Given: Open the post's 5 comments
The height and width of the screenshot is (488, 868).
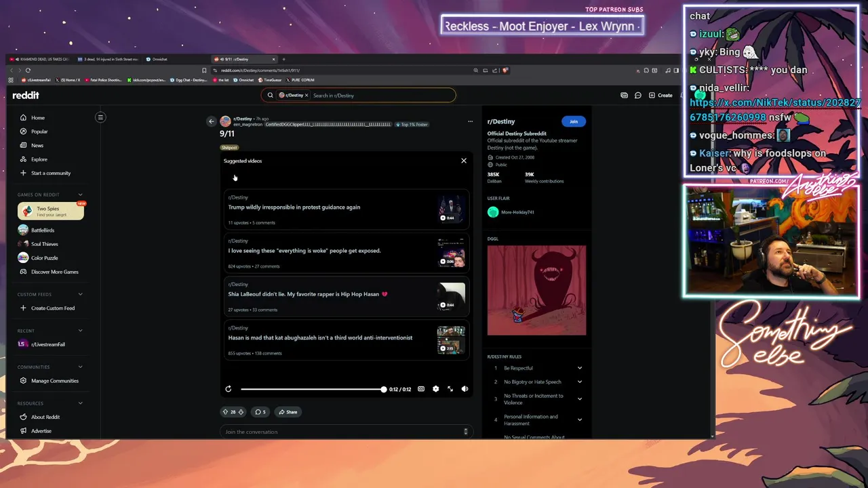Looking at the screenshot, I should tap(260, 412).
